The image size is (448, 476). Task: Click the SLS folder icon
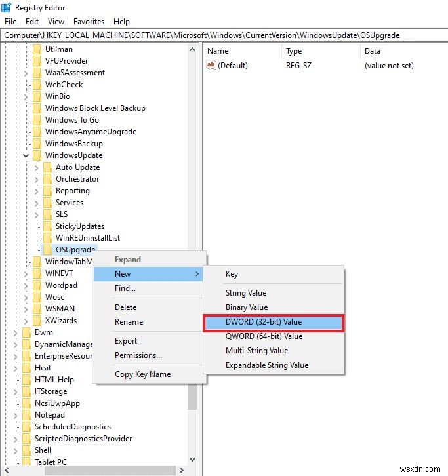[x=47, y=214]
